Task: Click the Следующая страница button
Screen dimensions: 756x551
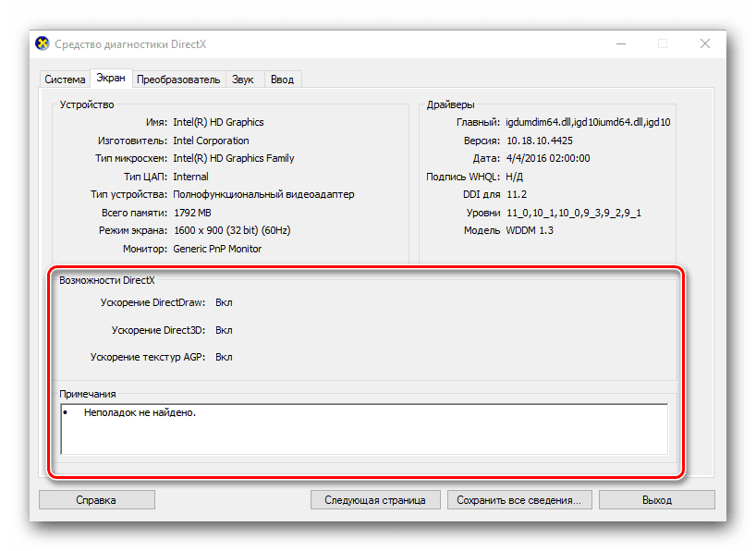Action: click(x=375, y=500)
